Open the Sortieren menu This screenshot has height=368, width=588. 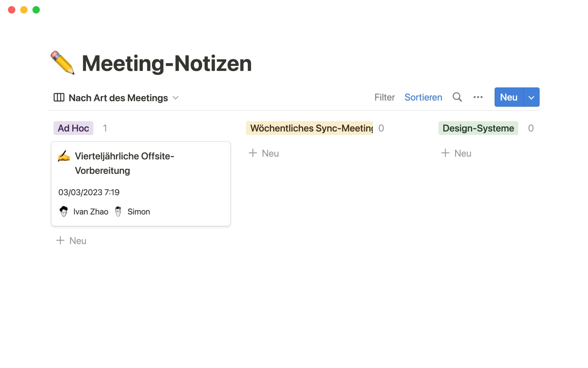tap(423, 97)
